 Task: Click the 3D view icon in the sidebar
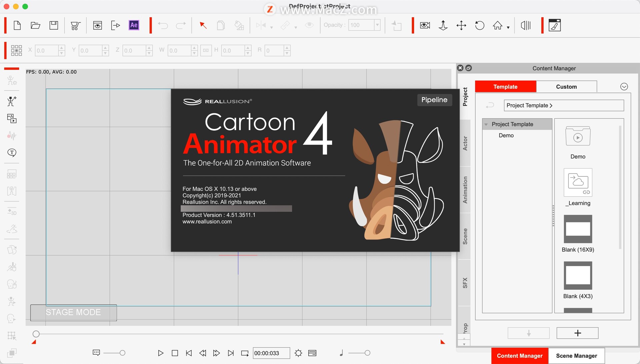click(x=11, y=212)
